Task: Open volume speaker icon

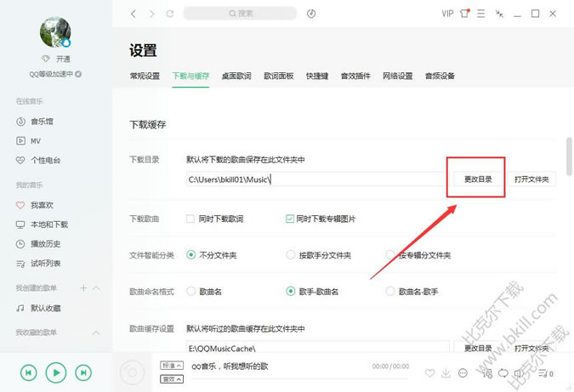Action: (x=519, y=373)
